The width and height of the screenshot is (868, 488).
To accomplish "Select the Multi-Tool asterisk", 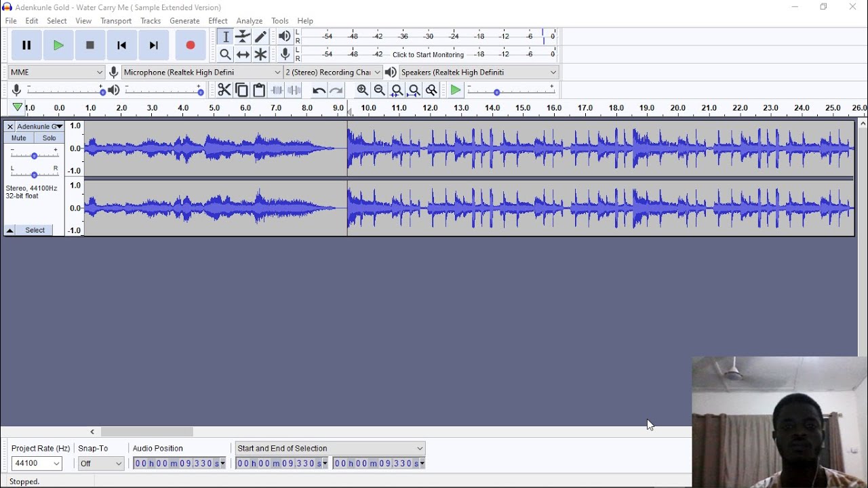I will coord(261,54).
